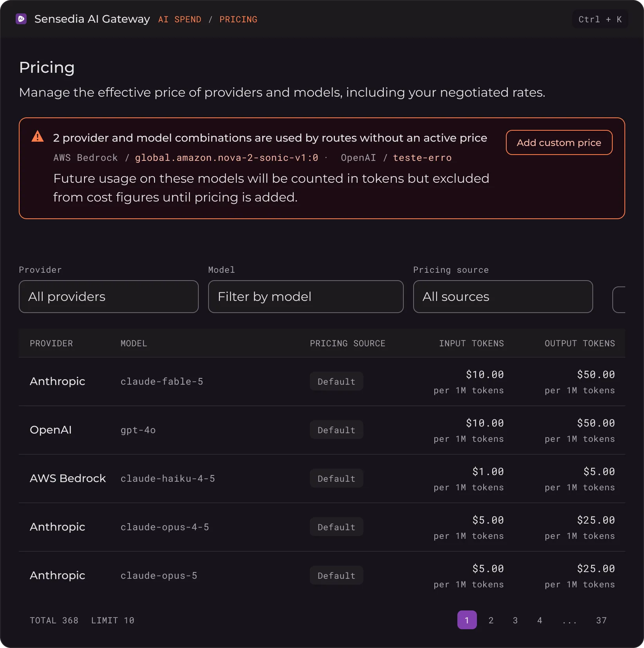Select the gpt-4o model cell
Screen dimensions: 644x648
click(x=138, y=430)
